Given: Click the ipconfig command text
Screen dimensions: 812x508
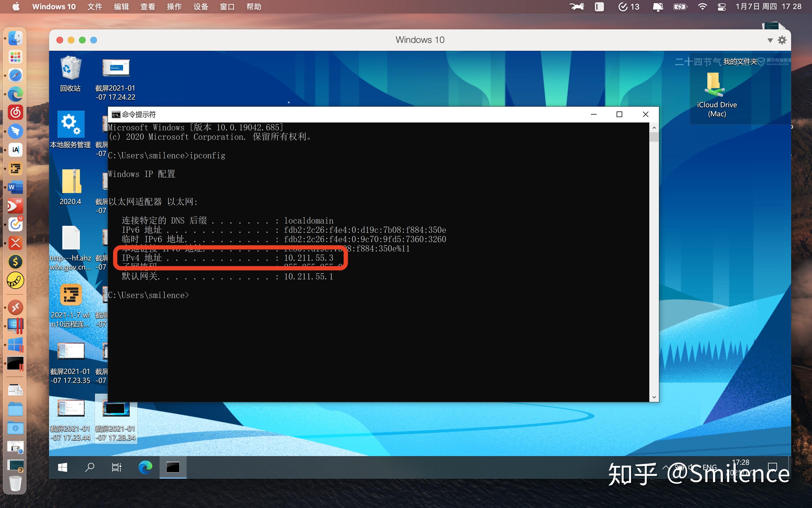Looking at the screenshot, I should tap(207, 156).
